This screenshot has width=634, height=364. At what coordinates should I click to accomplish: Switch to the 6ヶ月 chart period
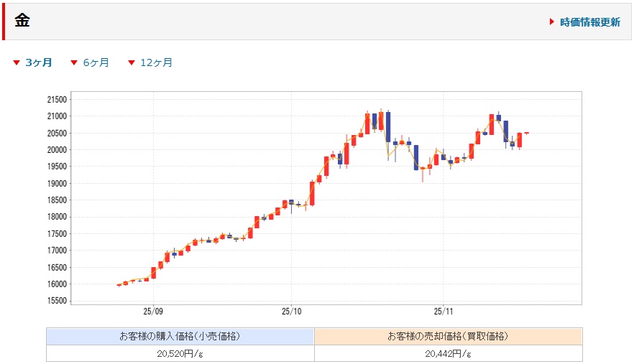click(x=96, y=62)
